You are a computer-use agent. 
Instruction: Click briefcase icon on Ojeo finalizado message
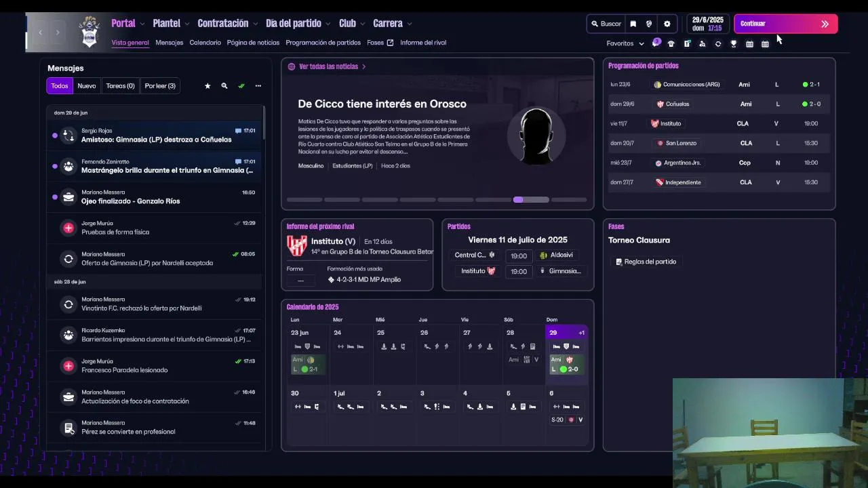click(68, 197)
